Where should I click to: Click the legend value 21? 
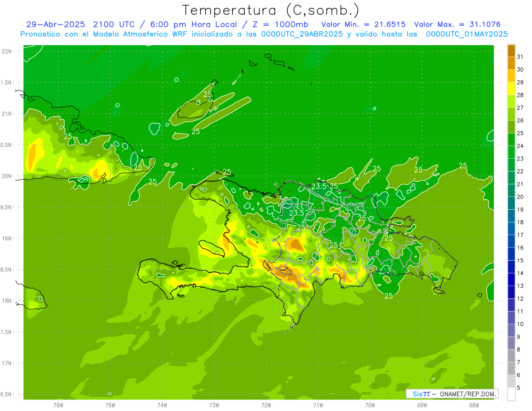pos(520,184)
